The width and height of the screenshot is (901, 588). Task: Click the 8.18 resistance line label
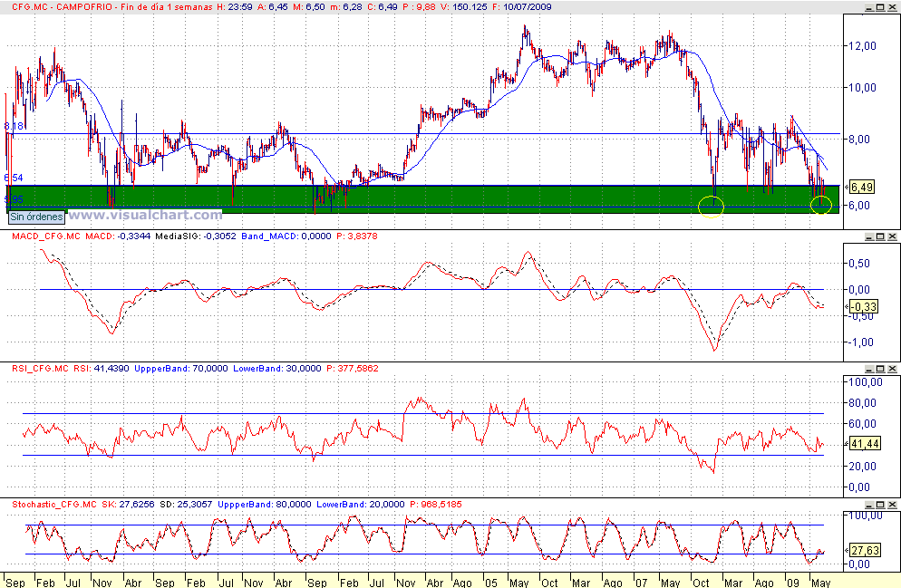tap(14, 126)
